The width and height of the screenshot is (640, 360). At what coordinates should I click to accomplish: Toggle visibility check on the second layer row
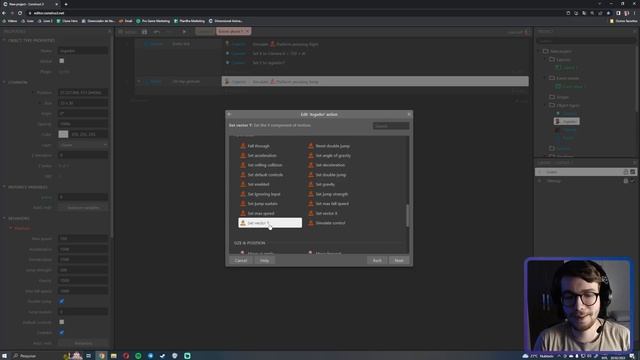633,181
